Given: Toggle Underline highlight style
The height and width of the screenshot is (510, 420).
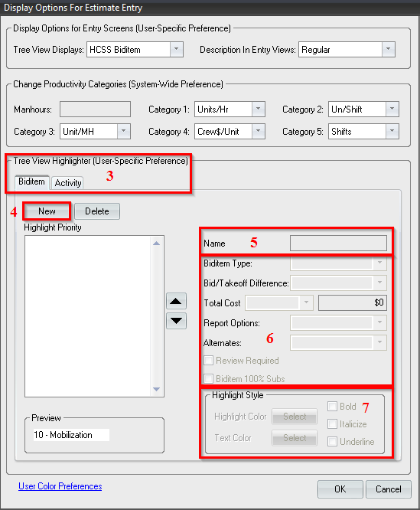Looking at the screenshot, I should pyautogui.click(x=332, y=441).
